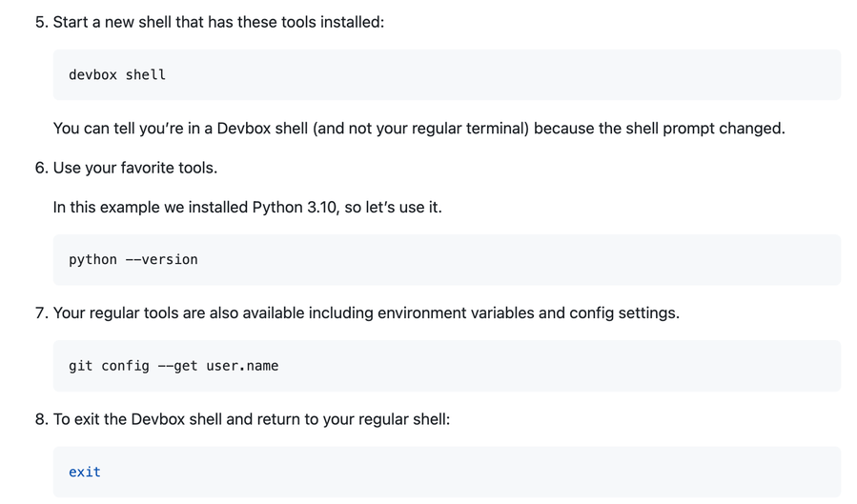857x504 pixels.
Task: Click the "environment variables" phrase in step 7
Action: tap(452, 312)
